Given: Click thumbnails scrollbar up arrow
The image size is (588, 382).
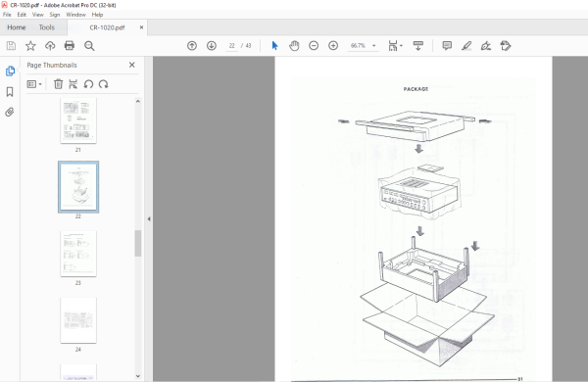Looking at the screenshot, I should coord(138,101).
